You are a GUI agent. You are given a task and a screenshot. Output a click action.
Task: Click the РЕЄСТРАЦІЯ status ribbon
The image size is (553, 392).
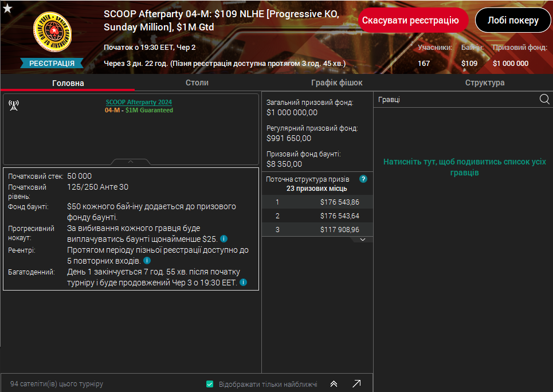tap(52, 63)
